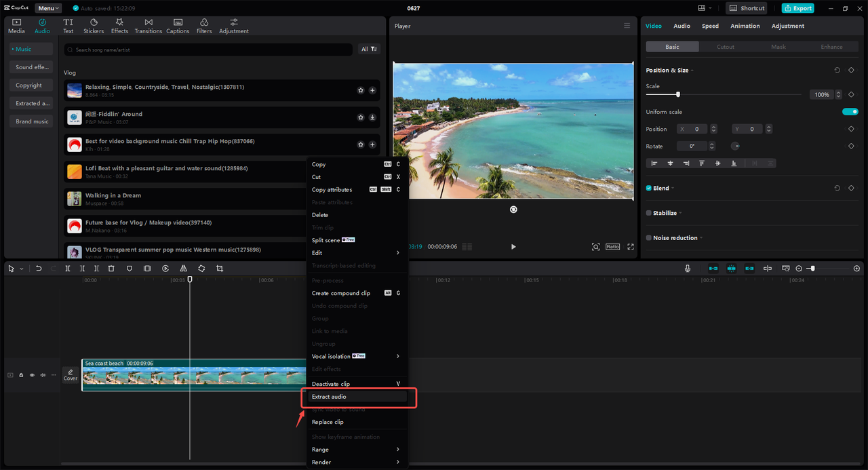Start voiceover recording with the microphone icon
The width and height of the screenshot is (868, 470).
(x=688, y=269)
